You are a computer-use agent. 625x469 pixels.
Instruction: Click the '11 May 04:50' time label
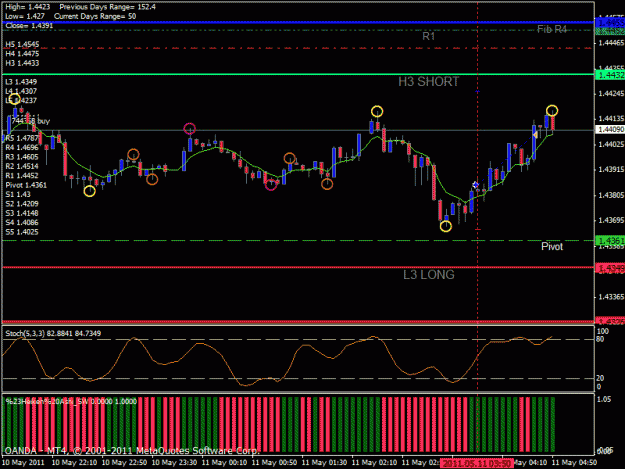point(574,463)
